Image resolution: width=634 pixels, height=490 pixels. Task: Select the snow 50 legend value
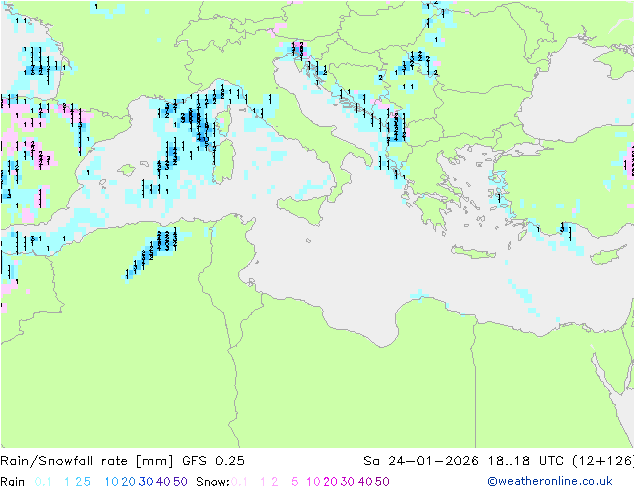[x=382, y=482]
